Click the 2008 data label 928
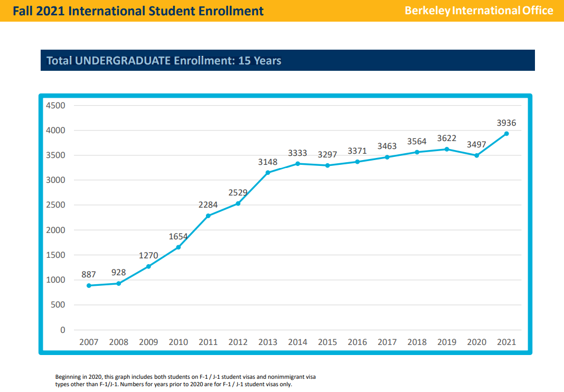Image resolution: width=564 pixels, height=392 pixels. (x=118, y=273)
